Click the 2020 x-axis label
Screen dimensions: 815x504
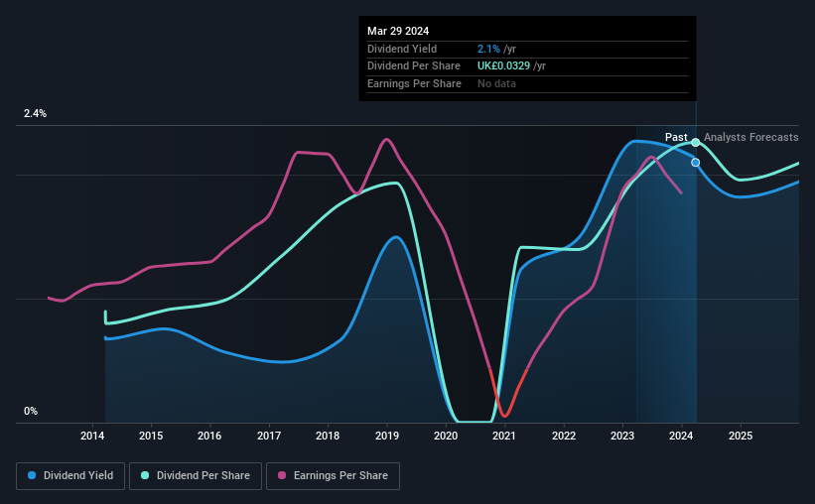click(x=446, y=436)
